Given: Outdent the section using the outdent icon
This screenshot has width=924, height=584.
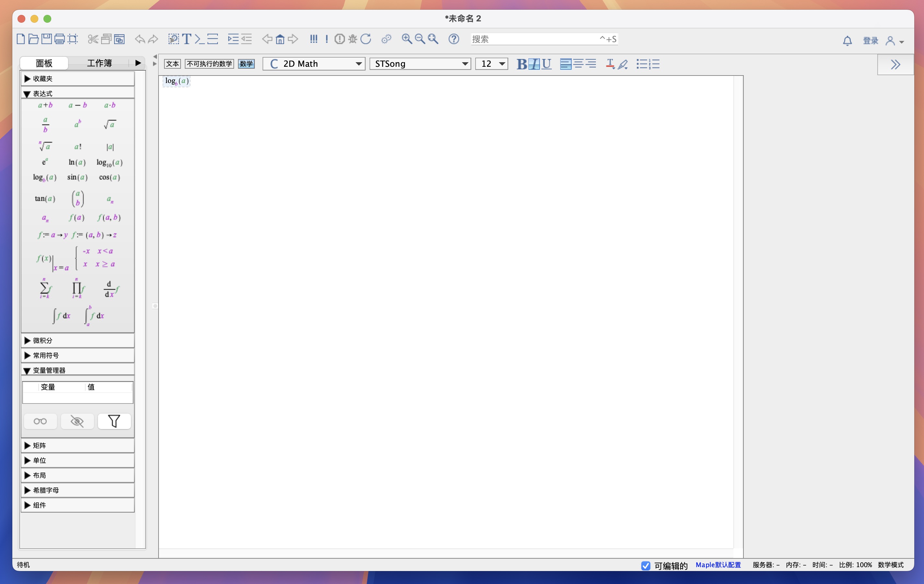Looking at the screenshot, I should click(246, 39).
